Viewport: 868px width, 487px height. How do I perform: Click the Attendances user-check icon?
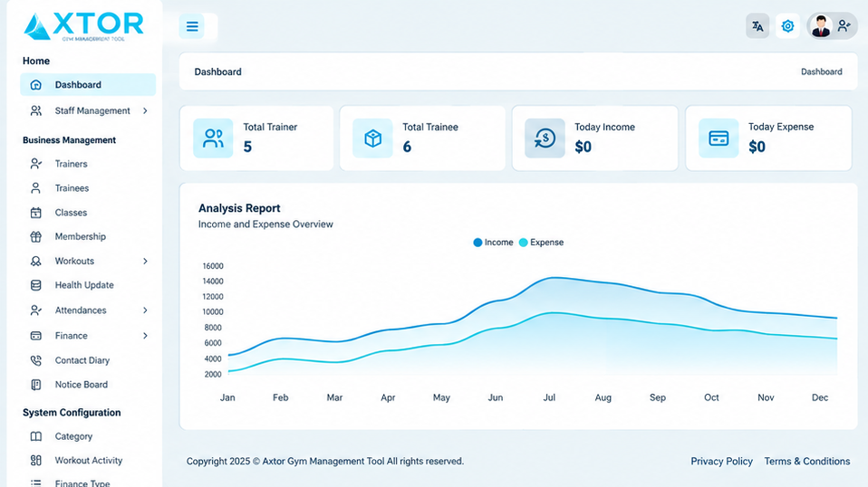tap(36, 310)
